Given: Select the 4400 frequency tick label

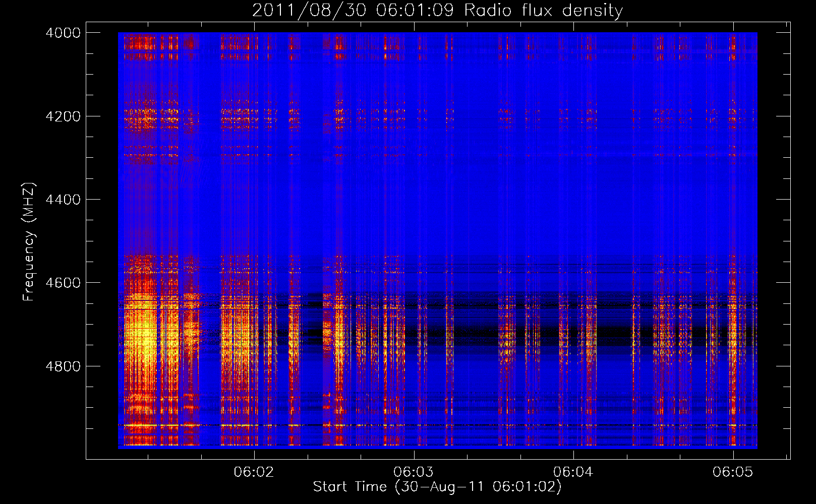Looking at the screenshot, I should [63, 200].
